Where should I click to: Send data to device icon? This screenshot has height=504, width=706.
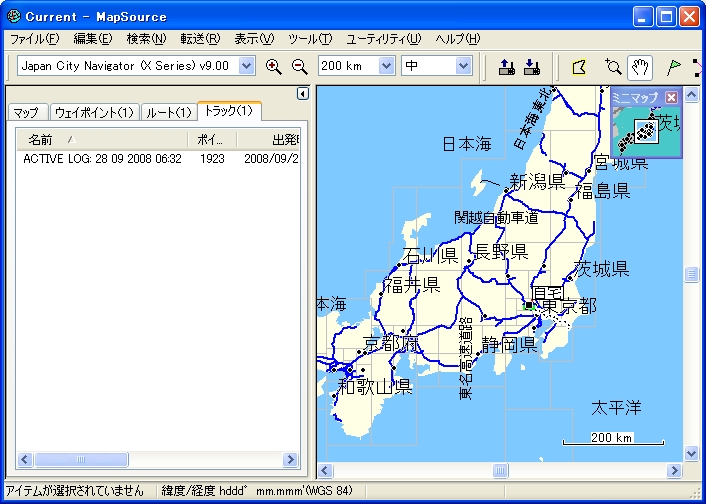click(x=507, y=67)
